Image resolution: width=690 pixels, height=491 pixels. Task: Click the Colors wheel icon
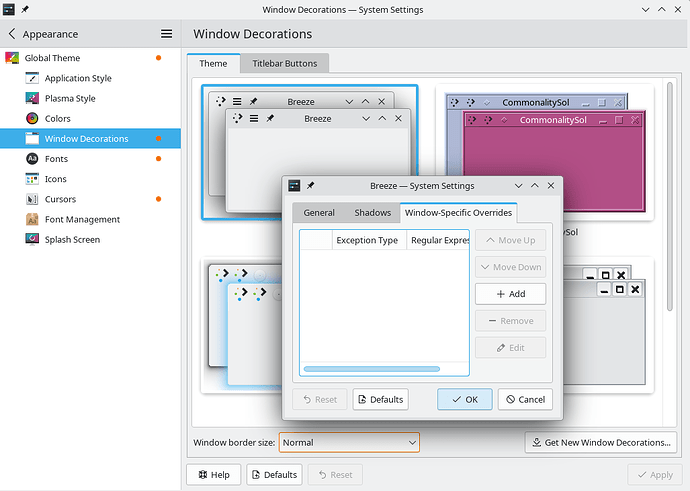32,118
